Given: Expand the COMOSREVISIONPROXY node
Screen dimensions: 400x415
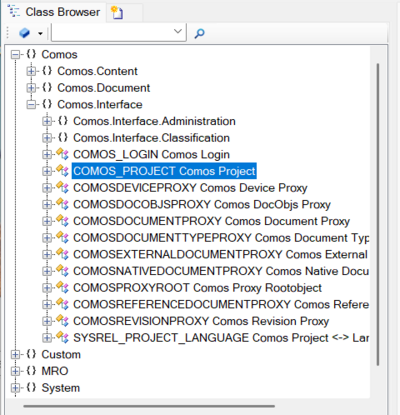Looking at the screenshot, I should tap(47, 321).
